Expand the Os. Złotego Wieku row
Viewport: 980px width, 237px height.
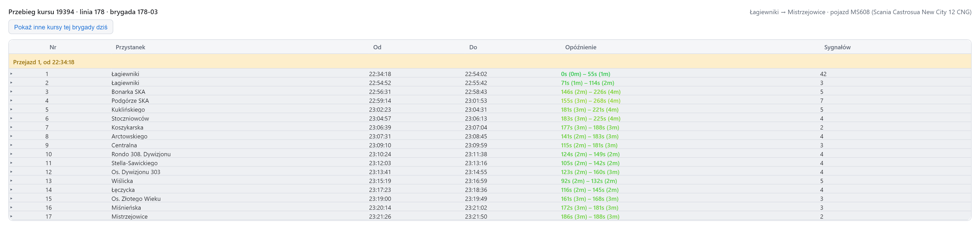point(12,198)
